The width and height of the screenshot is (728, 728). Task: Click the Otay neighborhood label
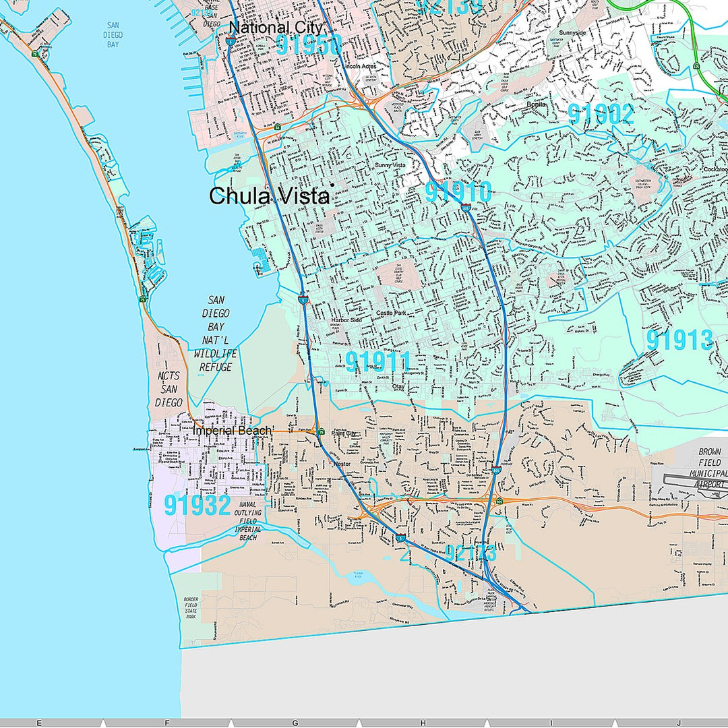pos(398,386)
